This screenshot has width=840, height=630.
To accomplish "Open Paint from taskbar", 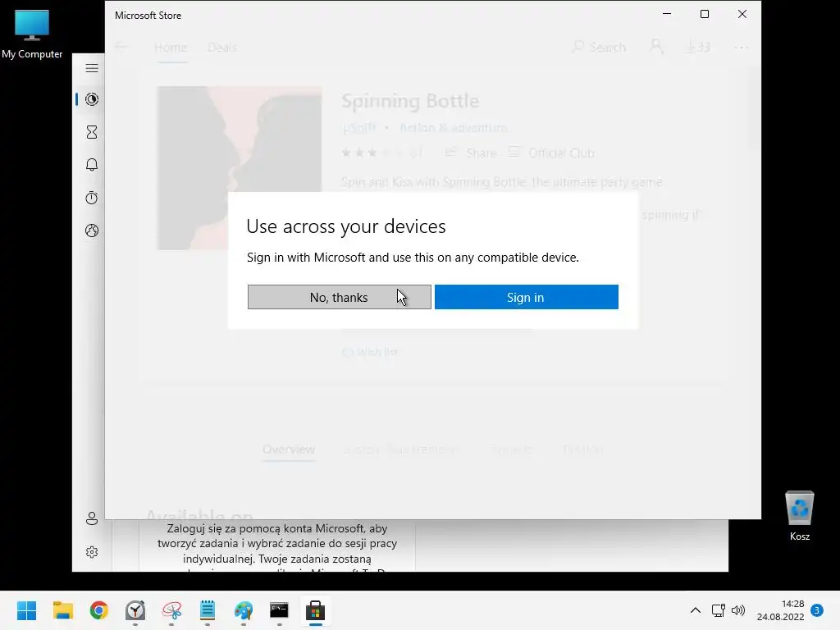I will 243,610.
